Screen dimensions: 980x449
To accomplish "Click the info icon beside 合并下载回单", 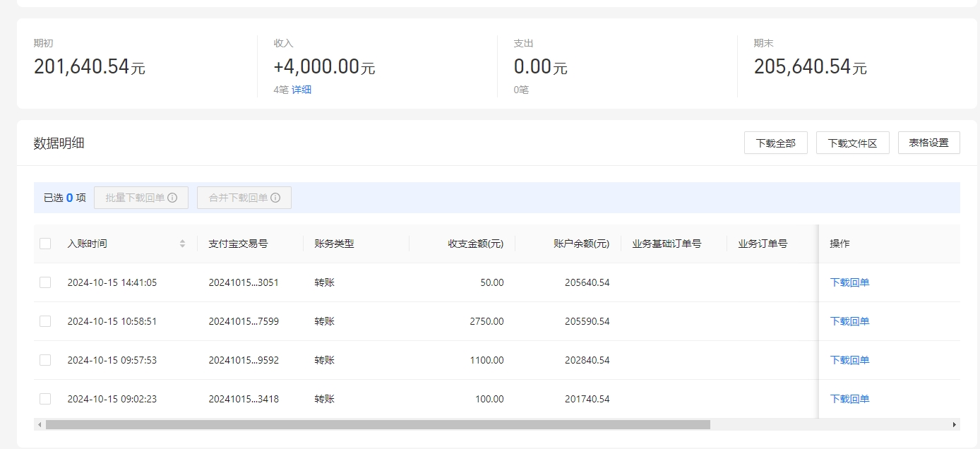I will [x=275, y=198].
